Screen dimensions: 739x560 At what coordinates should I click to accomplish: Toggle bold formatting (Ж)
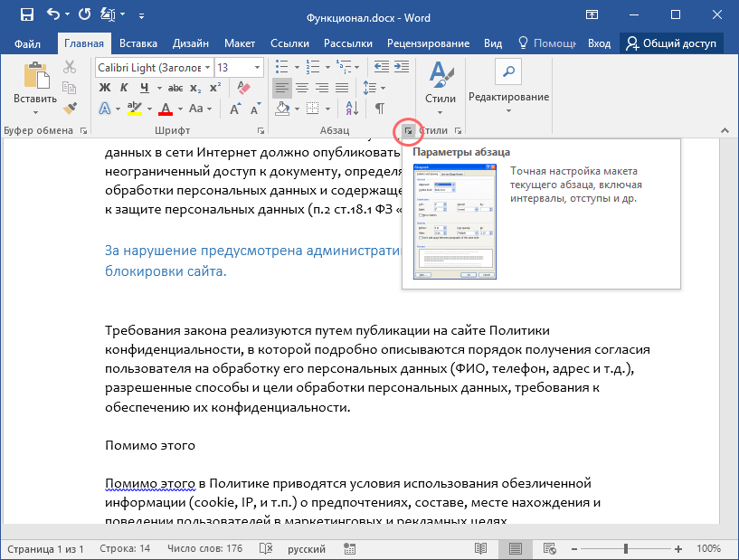pyautogui.click(x=103, y=88)
